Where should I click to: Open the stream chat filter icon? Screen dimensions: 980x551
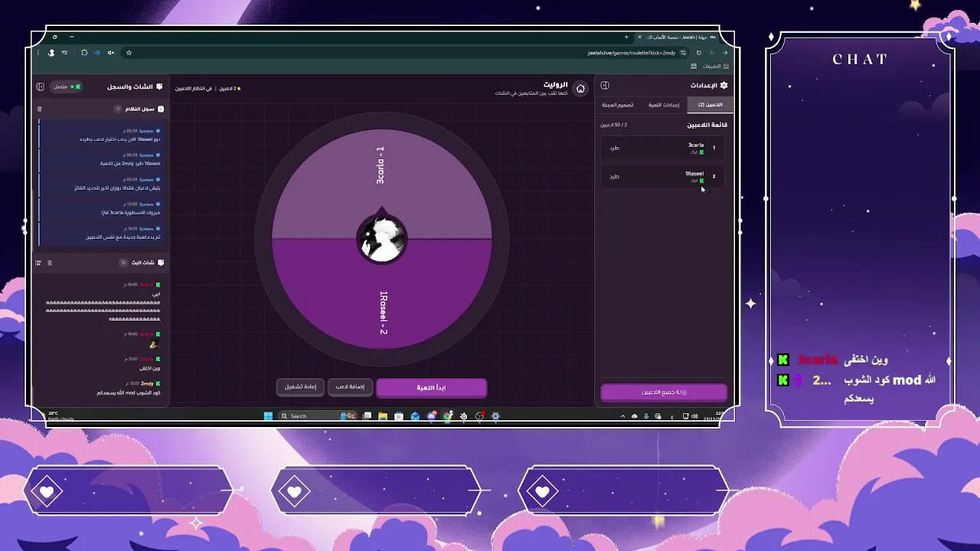coord(38,262)
